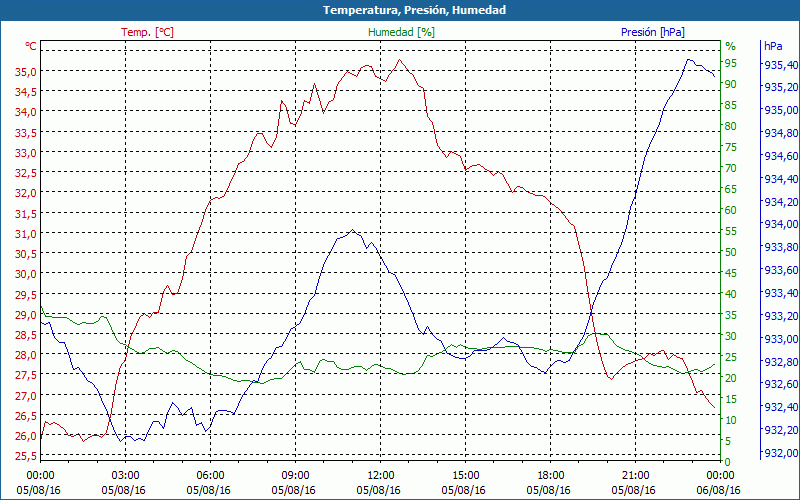
Task: Click the 932,40 pressure axis value
Action: (781, 407)
